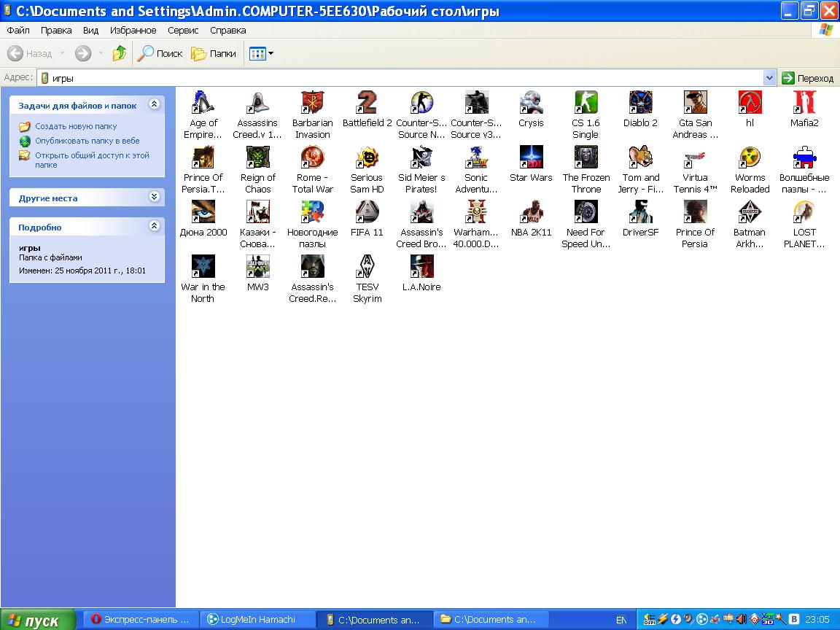Click in the address field
Viewport: 840px width, 630px height.
tap(402, 78)
